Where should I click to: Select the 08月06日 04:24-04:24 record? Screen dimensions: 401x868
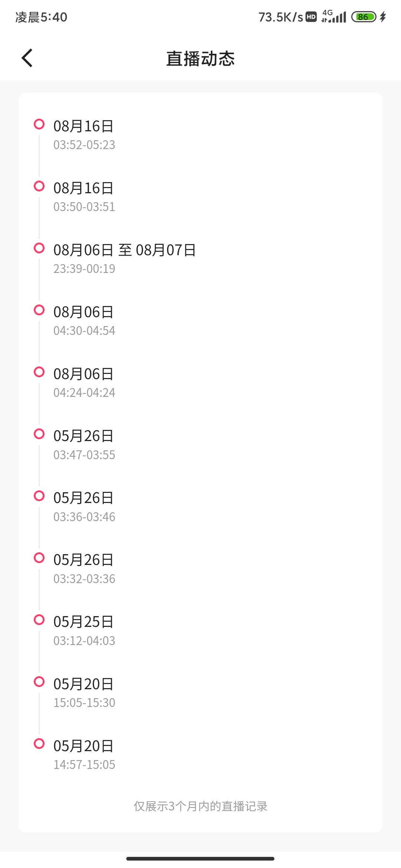click(84, 383)
